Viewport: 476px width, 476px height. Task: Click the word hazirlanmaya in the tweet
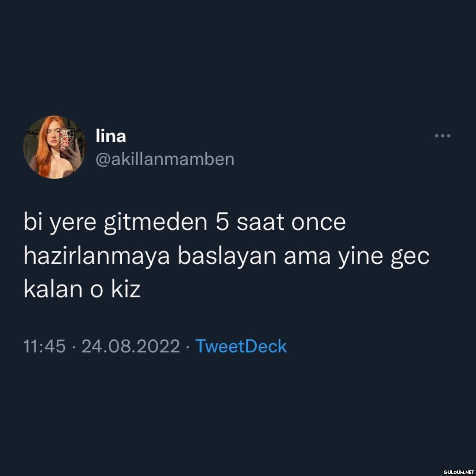tap(97, 257)
